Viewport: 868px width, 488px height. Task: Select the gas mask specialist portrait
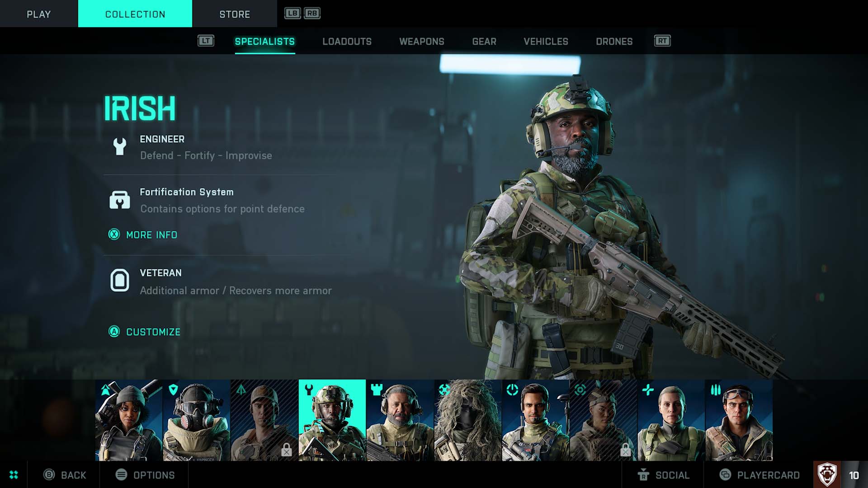pos(197,420)
